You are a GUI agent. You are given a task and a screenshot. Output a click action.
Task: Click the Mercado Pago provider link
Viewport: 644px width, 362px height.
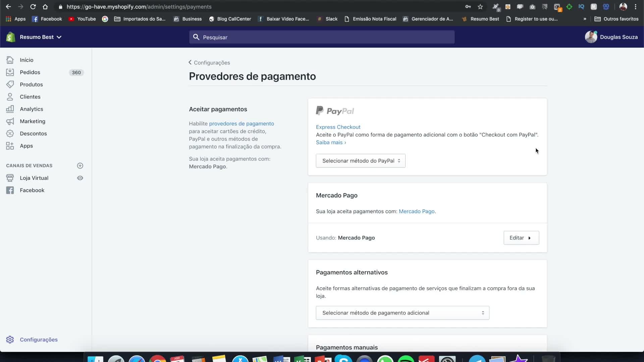click(x=416, y=212)
